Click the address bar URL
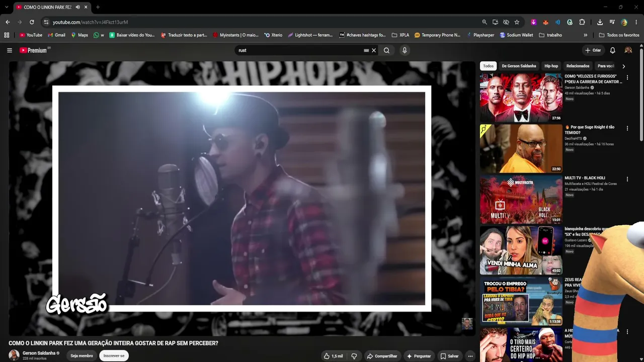The height and width of the screenshot is (362, 644). pos(91,22)
